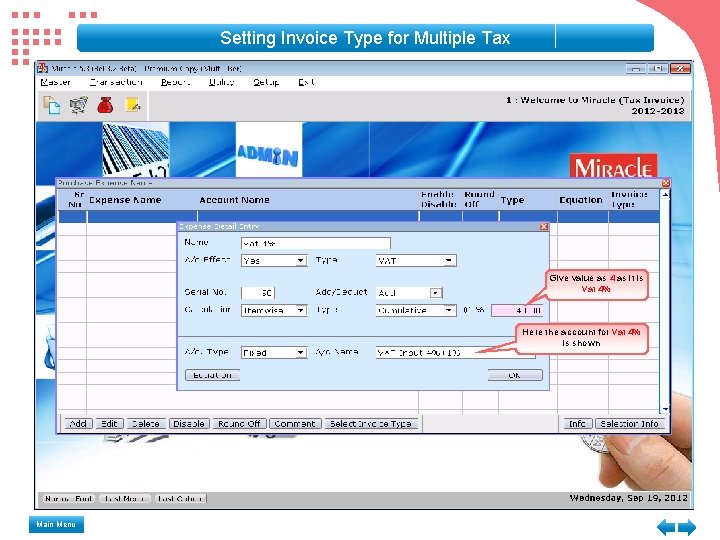
Task: Click the Miracle logo
Action: [613, 166]
